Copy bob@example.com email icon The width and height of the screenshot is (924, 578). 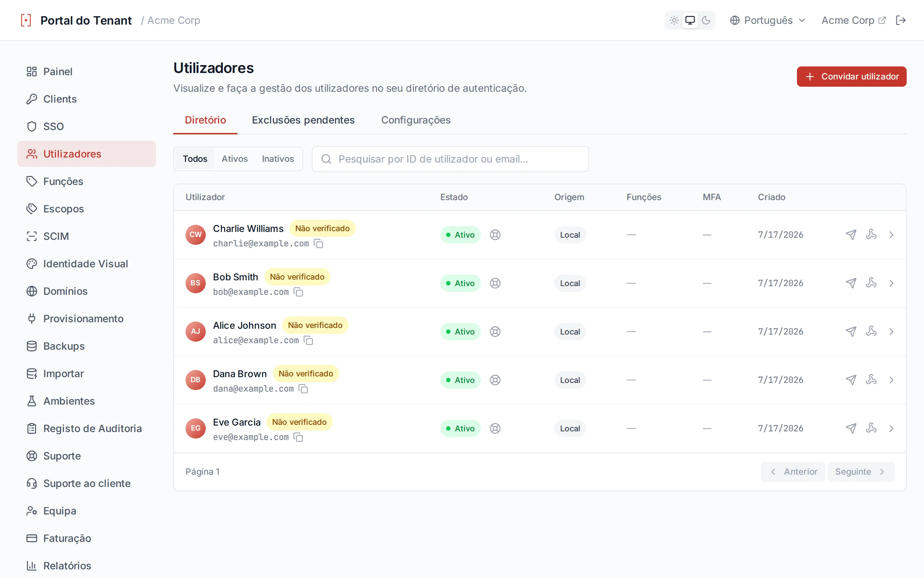pyautogui.click(x=298, y=292)
